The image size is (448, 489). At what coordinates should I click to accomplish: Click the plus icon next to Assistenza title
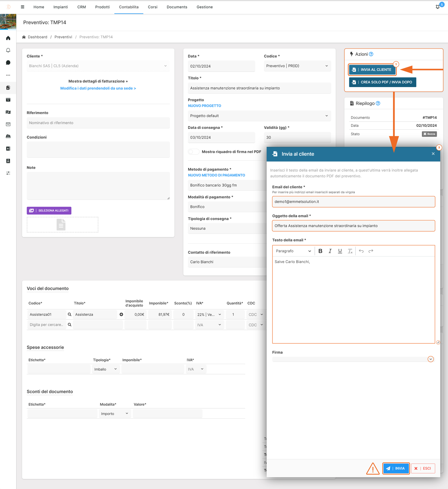point(121,315)
